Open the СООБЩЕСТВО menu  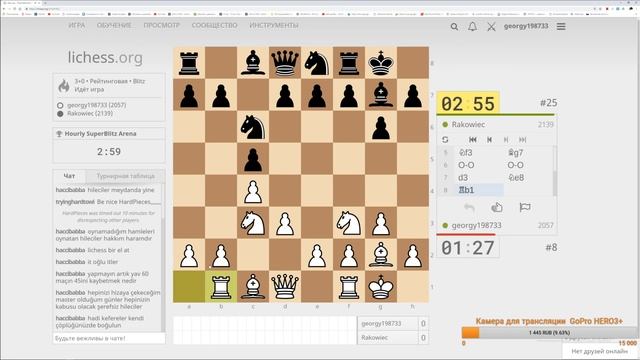[x=214, y=25]
